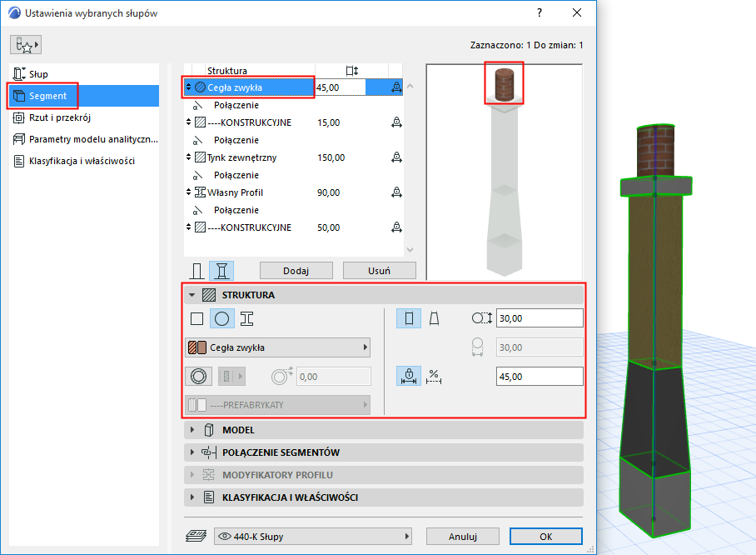Click the layer icon next to 440-K Słupy
756x555 pixels.
coord(197,537)
